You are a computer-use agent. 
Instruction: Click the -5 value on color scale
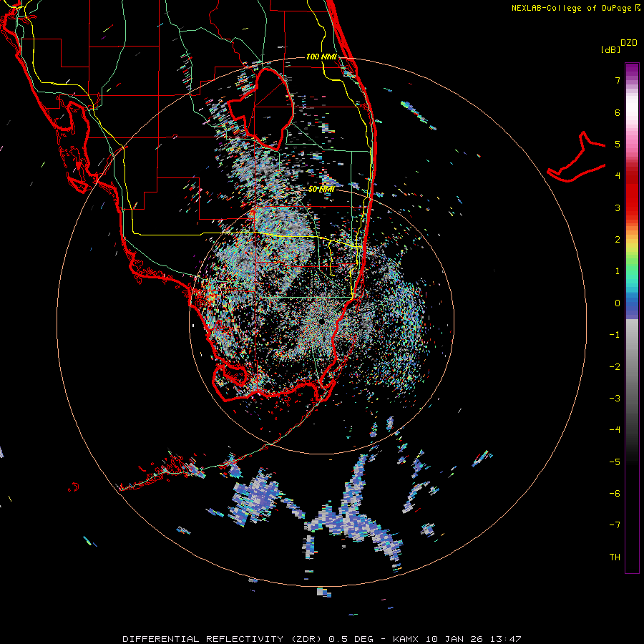[615, 462]
